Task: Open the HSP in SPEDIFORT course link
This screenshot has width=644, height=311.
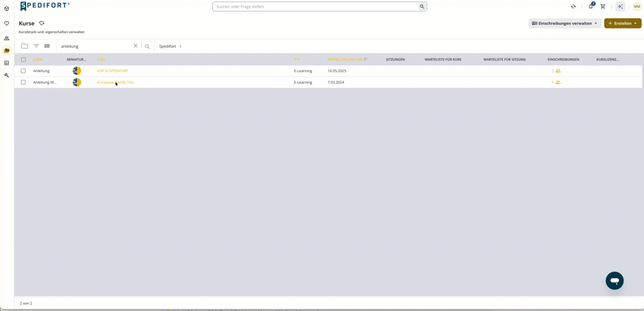Action: click(113, 71)
